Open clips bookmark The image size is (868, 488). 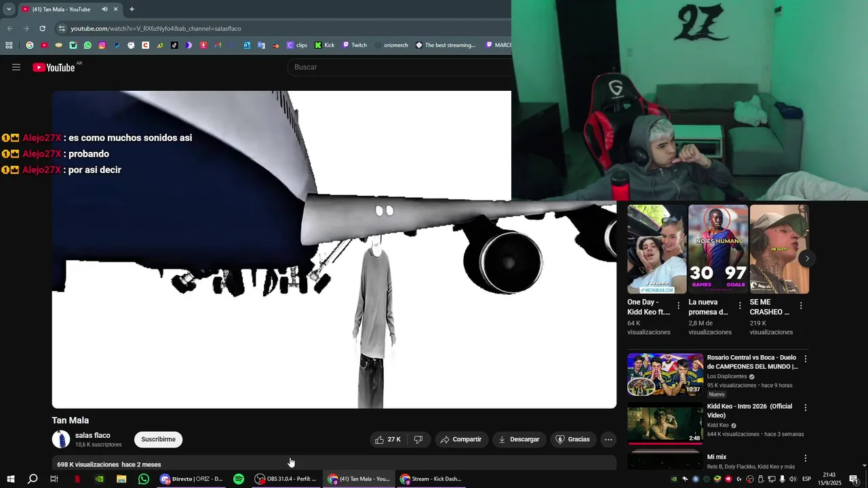[x=297, y=45]
